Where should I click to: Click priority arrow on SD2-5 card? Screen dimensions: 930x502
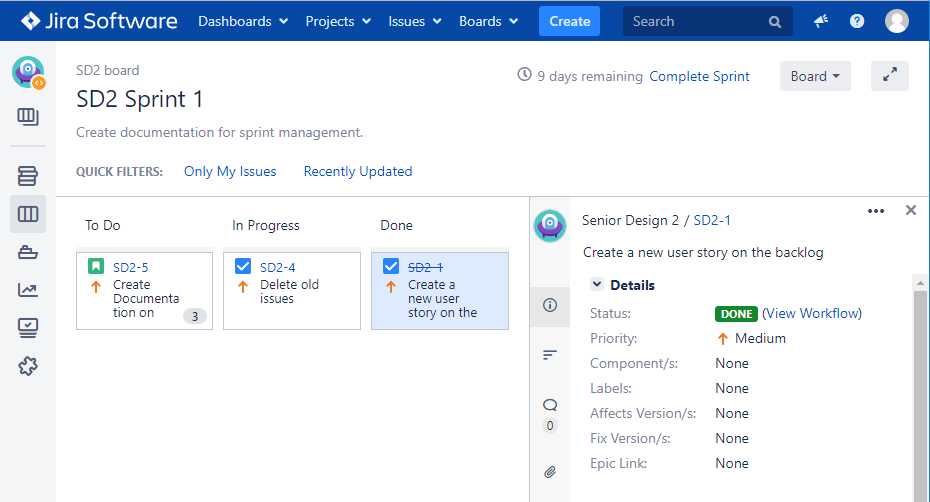click(x=96, y=287)
